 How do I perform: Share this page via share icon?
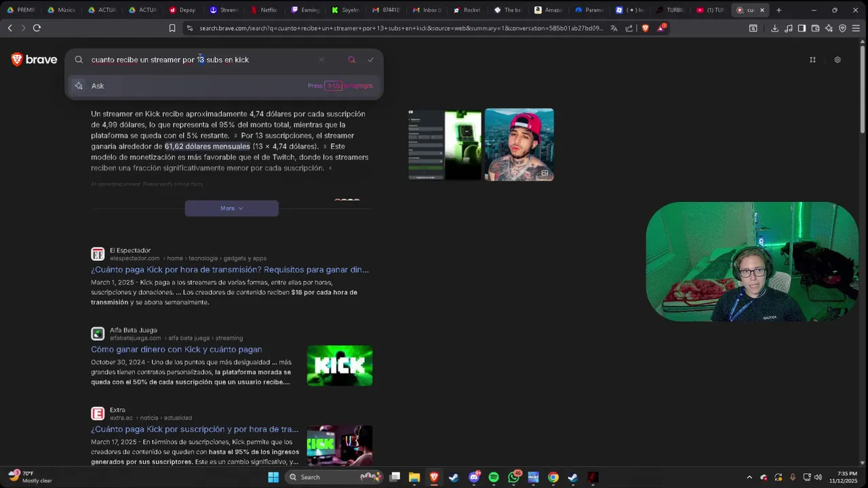pos(629,28)
